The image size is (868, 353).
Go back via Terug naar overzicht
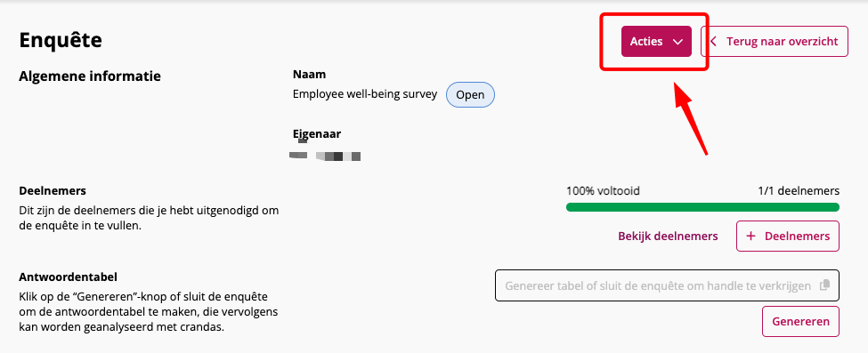pyautogui.click(x=774, y=42)
